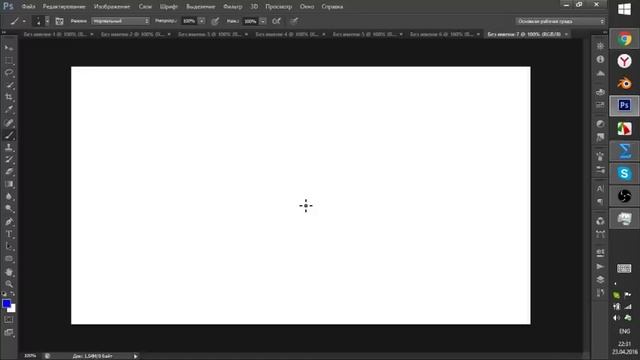This screenshot has width=640, height=360.
Task: Enable airbrush-style build-up effects
Action: click(276, 21)
